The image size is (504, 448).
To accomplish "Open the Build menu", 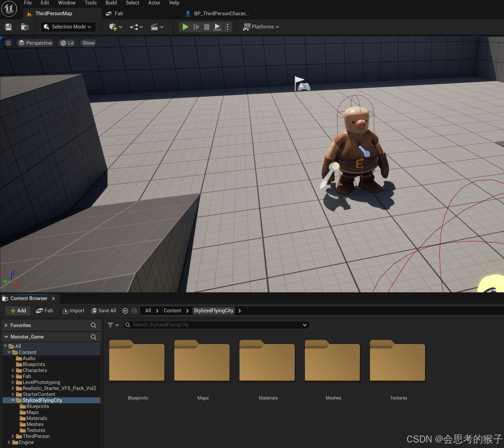I will (111, 3).
